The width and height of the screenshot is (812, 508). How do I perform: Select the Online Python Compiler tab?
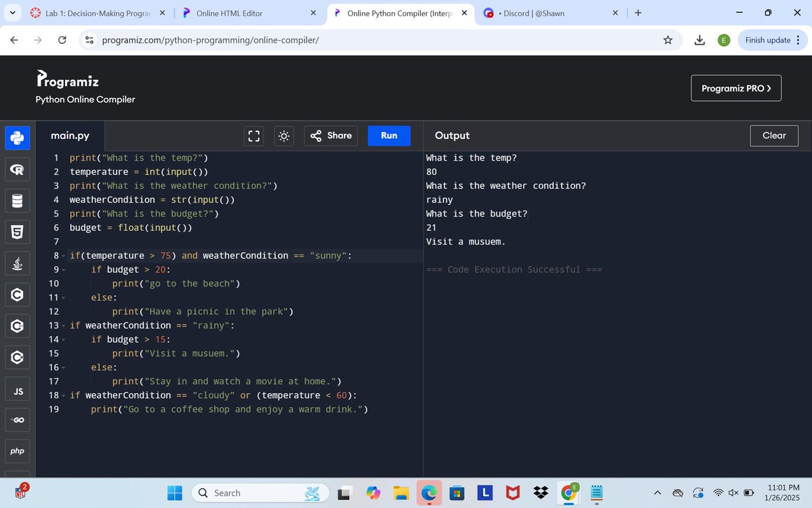[401, 13]
